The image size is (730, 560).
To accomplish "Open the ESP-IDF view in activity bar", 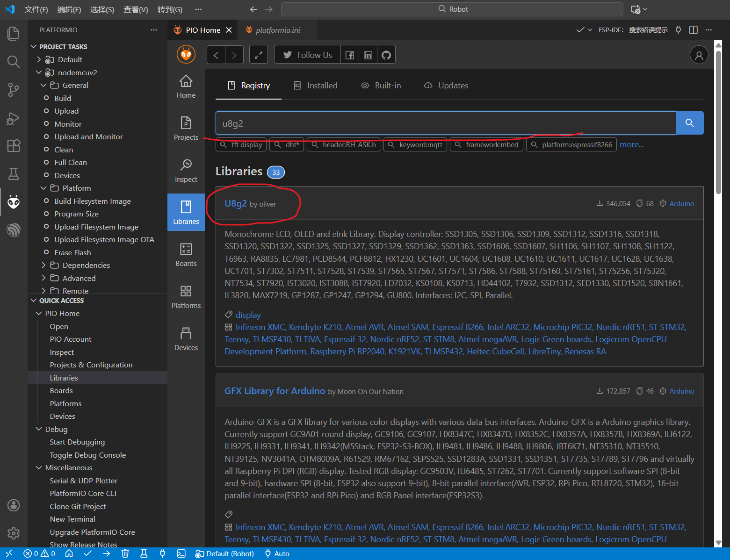I will point(14,230).
